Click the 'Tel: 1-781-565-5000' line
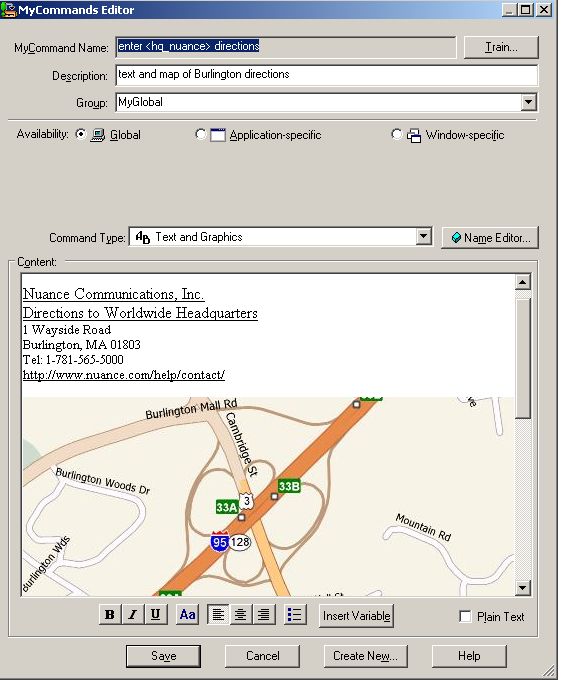The height and width of the screenshot is (680, 563). coord(73,360)
